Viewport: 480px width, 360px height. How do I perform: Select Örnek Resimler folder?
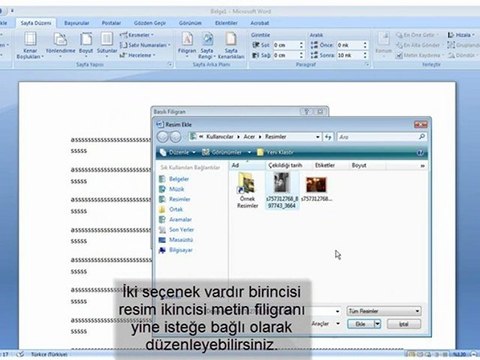tap(247, 191)
